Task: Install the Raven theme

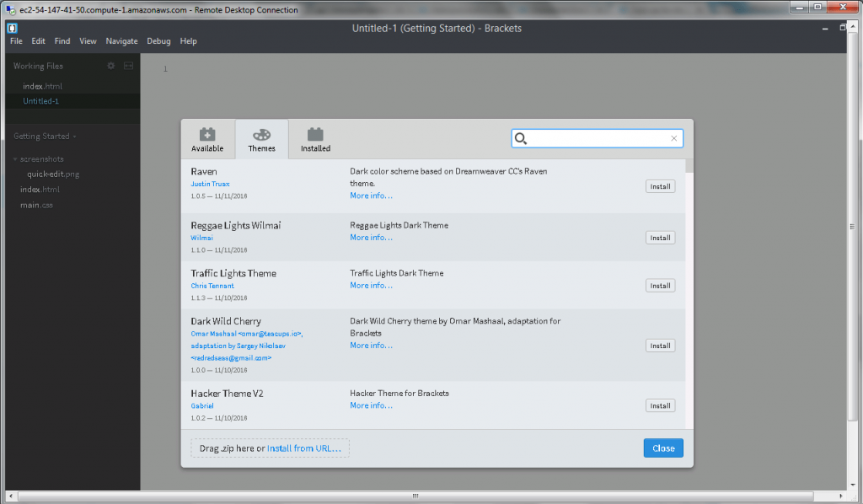Action: (660, 185)
